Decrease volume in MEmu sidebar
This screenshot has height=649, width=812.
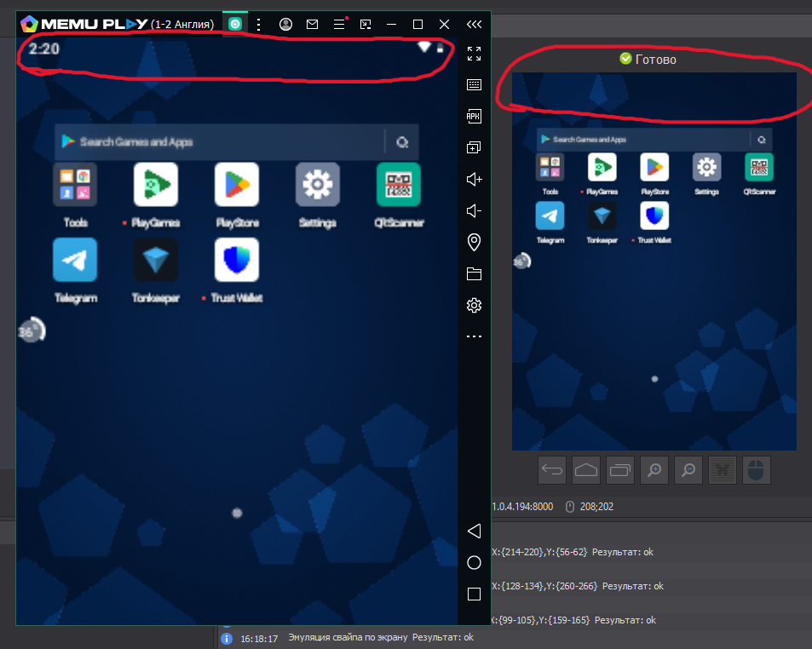[x=474, y=210]
